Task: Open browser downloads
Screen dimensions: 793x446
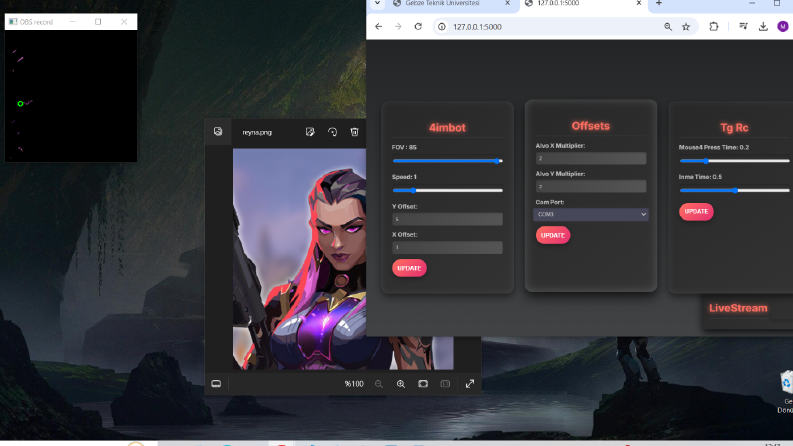Action: pos(763,27)
